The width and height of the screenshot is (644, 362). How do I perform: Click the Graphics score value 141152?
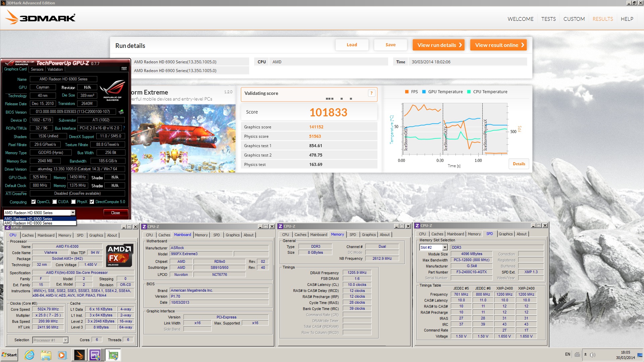click(316, 127)
